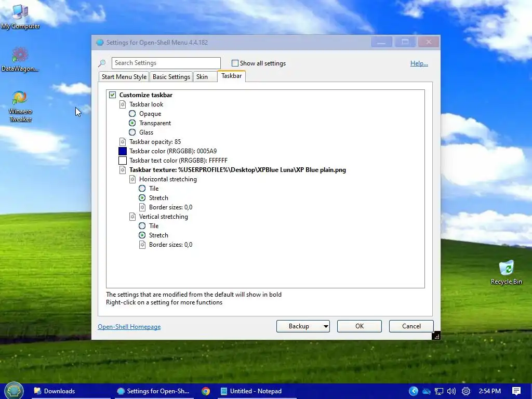The width and height of the screenshot is (532, 399).
Task: Select Border sizes under Vertical stretching
Action: point(170,245)
